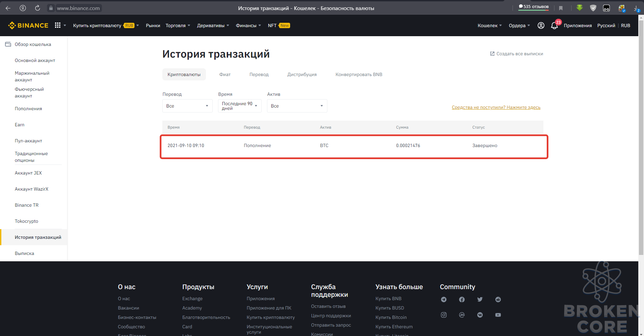Expand the Время 'Последние 90 дней' dropdown
Screen dimensions: 644x336
point(240,106)
